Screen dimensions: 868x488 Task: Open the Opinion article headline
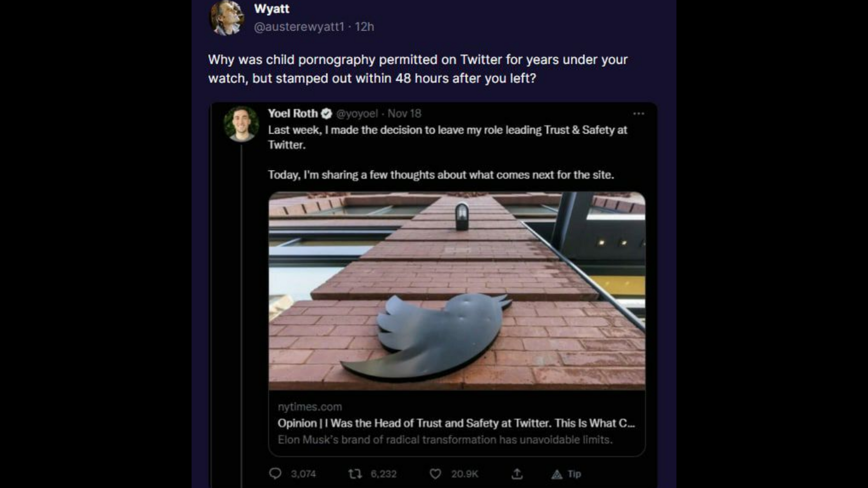point(456,423)
